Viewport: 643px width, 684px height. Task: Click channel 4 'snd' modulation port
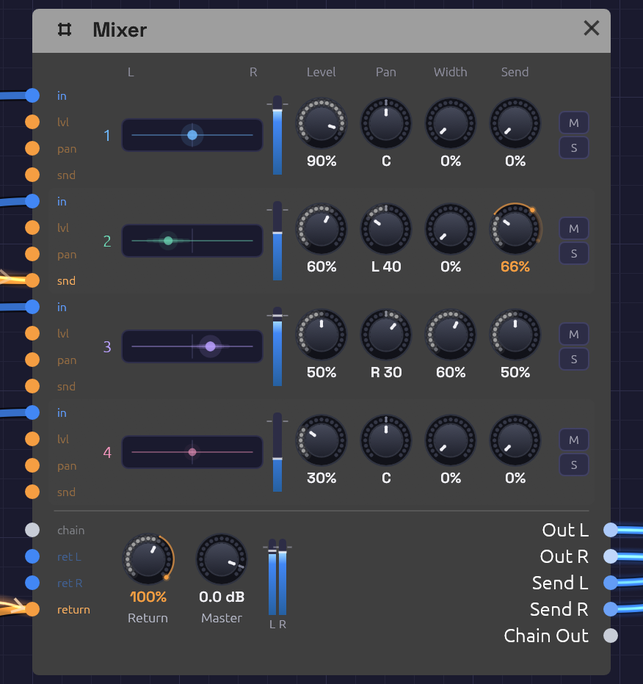coord(32,492)
